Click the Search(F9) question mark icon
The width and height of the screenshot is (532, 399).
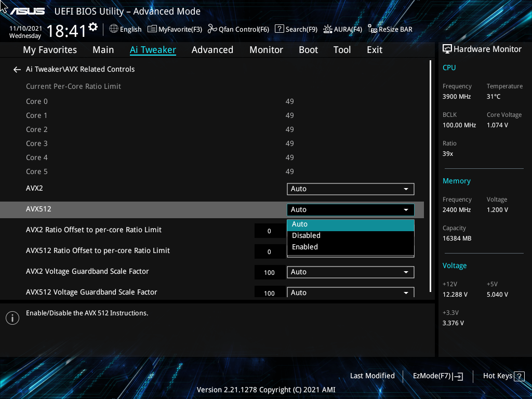click(x=279, y=29)
